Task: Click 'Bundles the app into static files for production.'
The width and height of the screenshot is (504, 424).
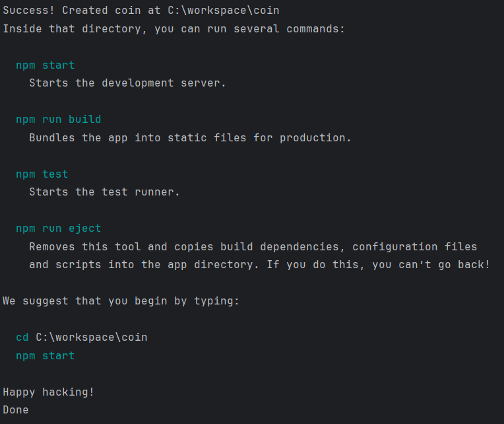Action: tap(190, 137)
